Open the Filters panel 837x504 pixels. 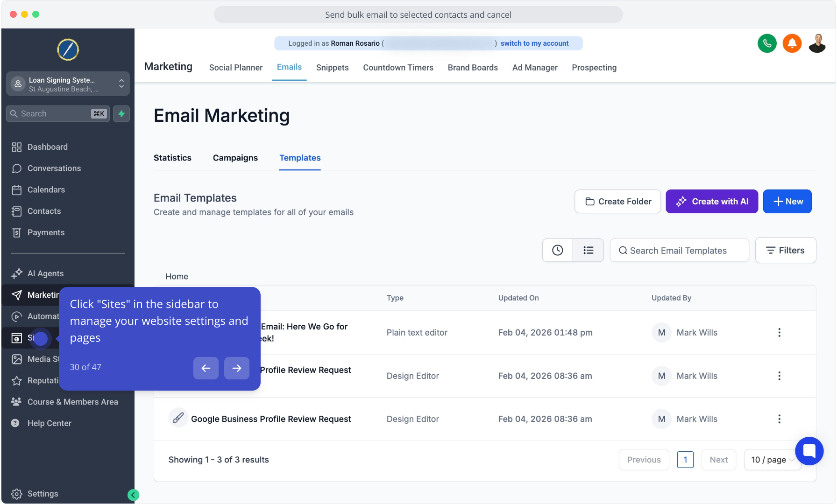(785, 251)
